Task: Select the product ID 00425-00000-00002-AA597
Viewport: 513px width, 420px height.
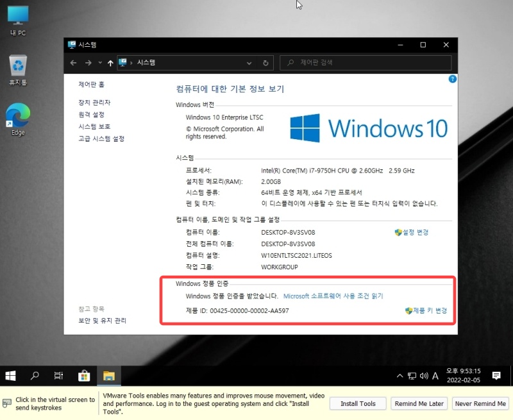Action: click(249, 311)
